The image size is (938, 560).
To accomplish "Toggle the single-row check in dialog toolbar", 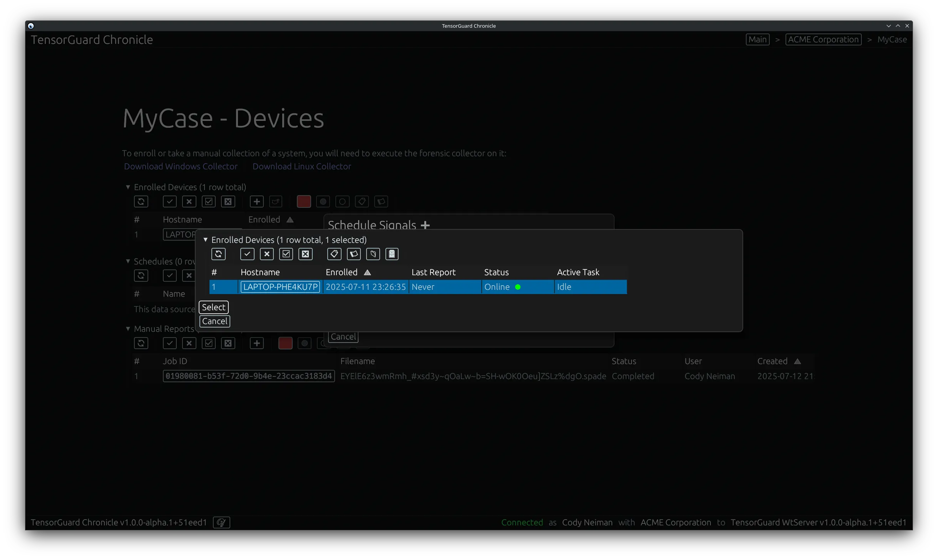I will pos(247,254).
